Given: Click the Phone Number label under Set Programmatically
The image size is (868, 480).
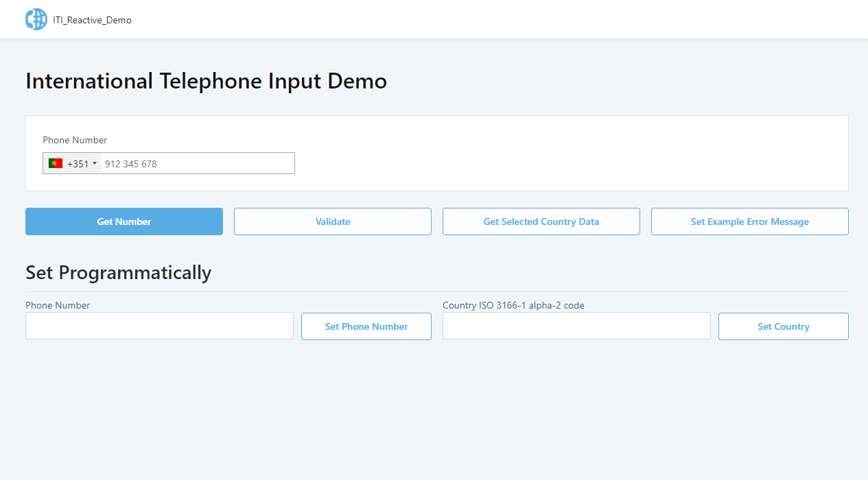Looking at the screenshot, I should point(58,305).
